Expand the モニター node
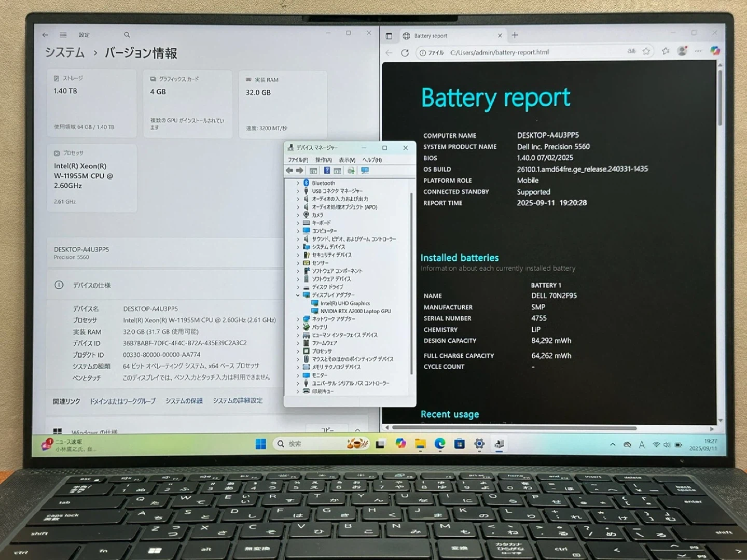The height and width of the screenshot is (560, 747). [x=298, y=375]
